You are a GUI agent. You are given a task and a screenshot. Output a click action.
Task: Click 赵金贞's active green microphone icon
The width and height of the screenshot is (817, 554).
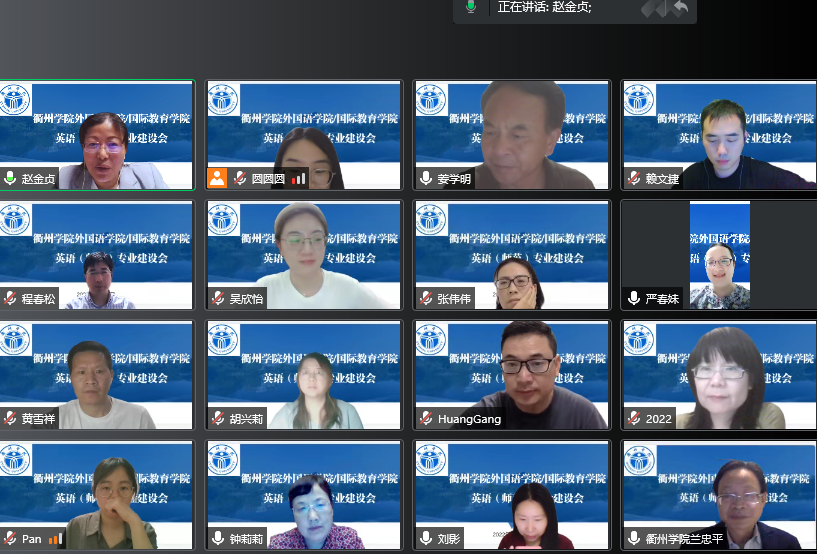click(x=10, y=178)
